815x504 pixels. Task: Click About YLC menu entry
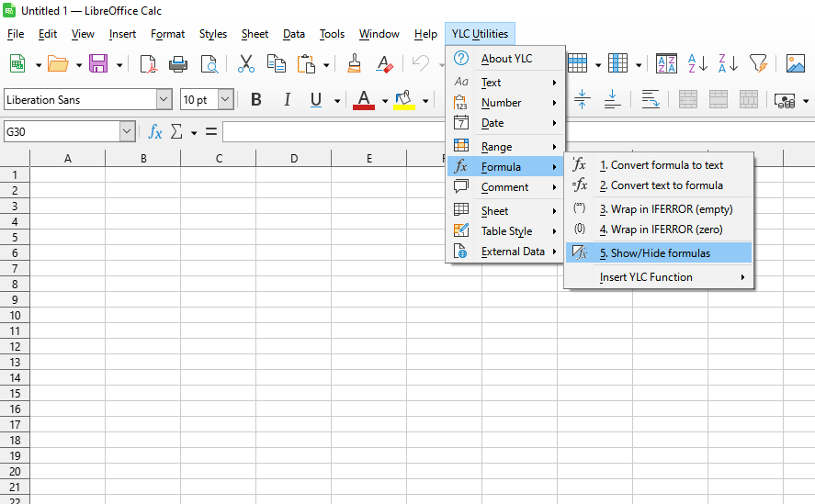point(506,59)
